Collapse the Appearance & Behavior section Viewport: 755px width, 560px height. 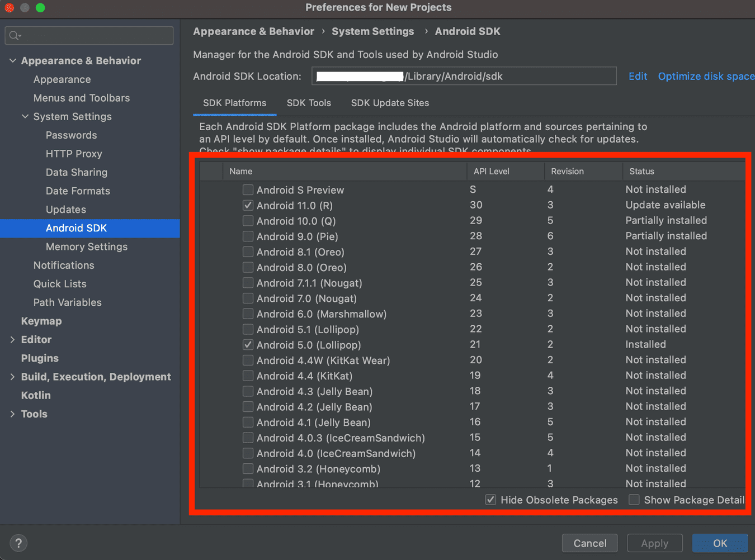tap(13, 60)
